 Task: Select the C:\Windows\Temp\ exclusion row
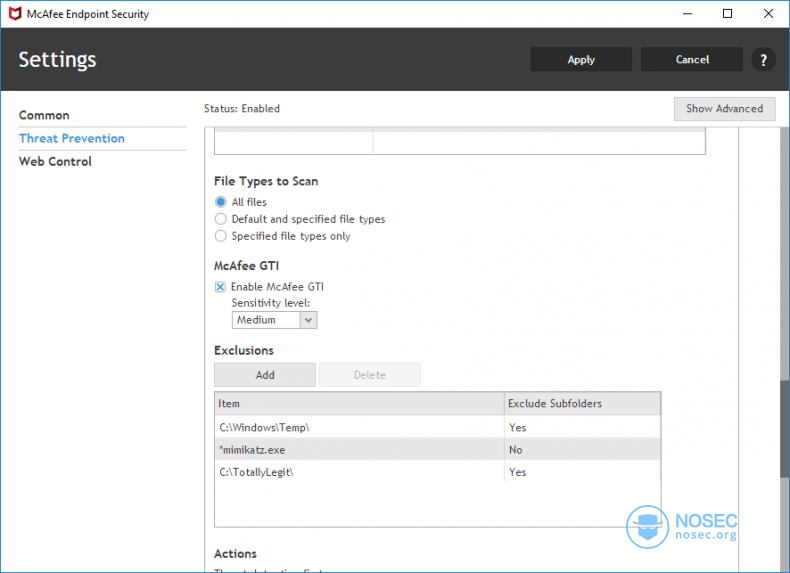(x=437, y=427)
